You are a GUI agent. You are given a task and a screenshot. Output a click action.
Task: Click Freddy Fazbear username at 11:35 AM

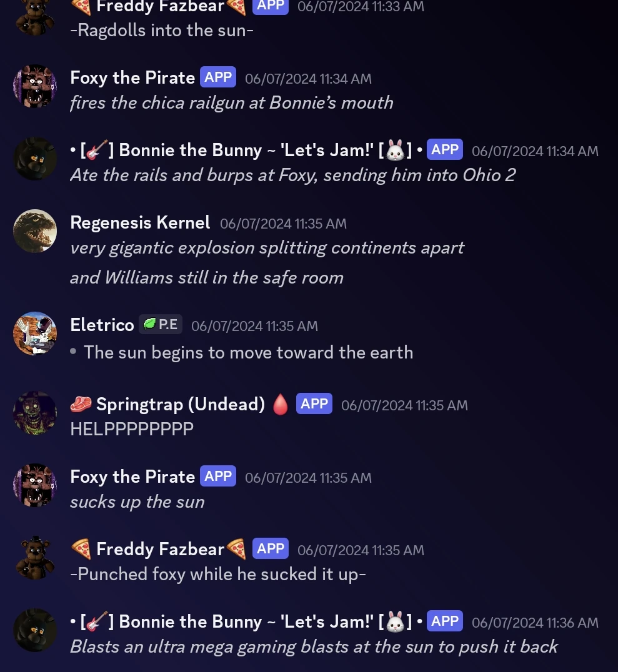click(x=161, y=549)
